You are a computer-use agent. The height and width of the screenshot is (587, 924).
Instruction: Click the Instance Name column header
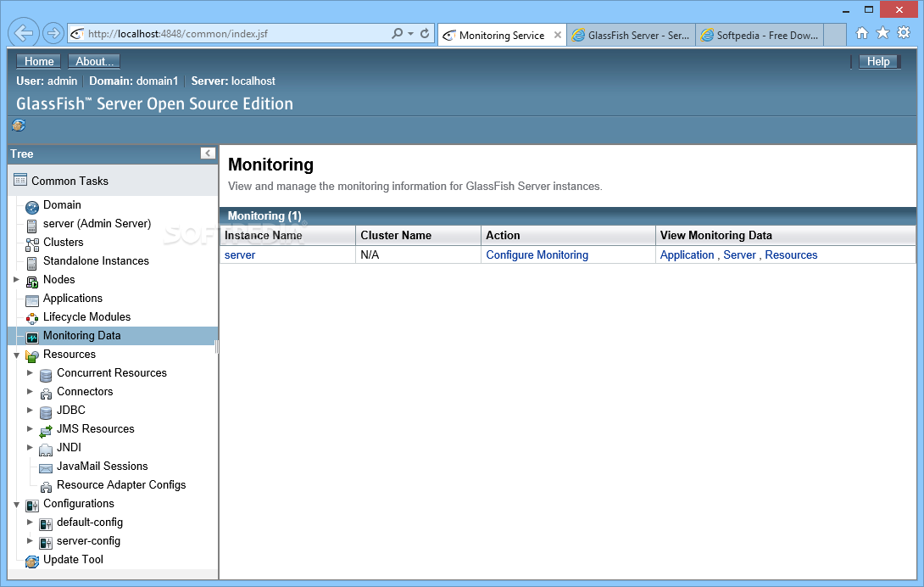[x=287, y=235]
